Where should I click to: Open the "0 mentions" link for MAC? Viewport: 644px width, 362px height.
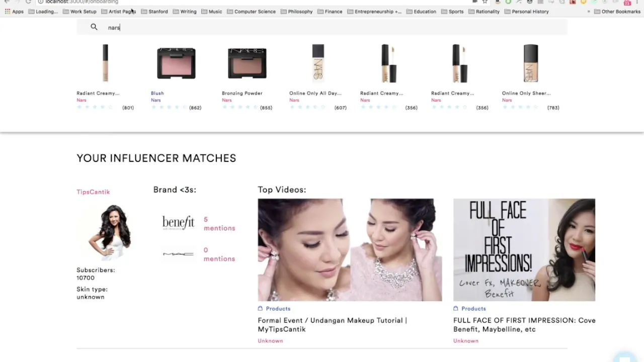point(219,254)
